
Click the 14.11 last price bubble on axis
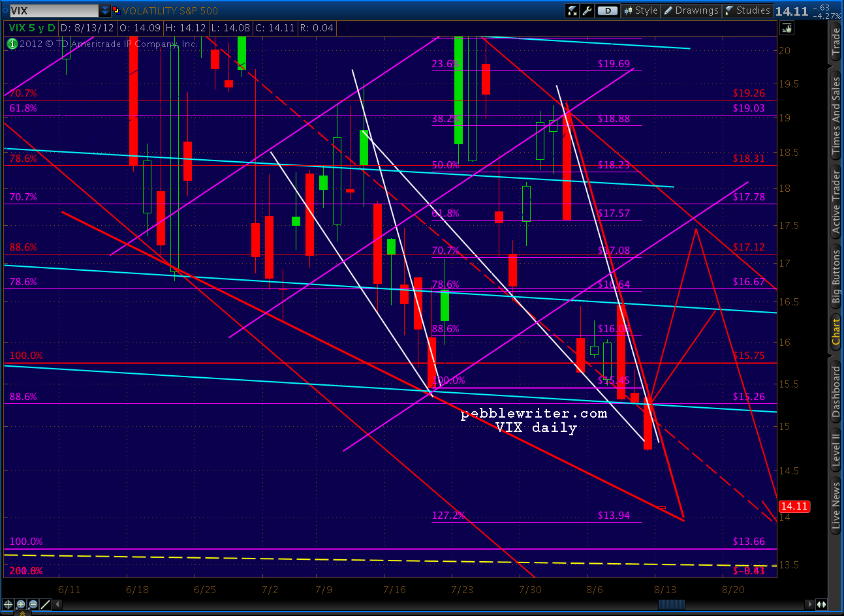pyautogui.click(x=794, y=506)
